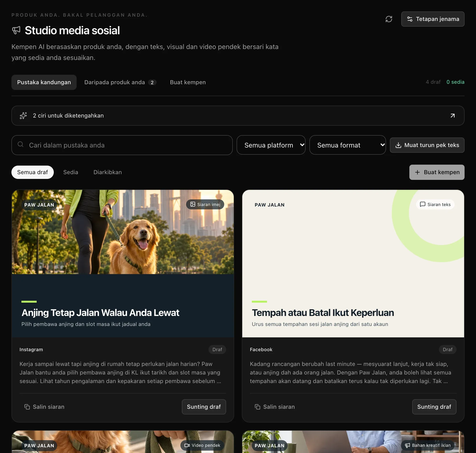The image size is (476, 453).
Task: Click the Siaran teks badge
Action: tap(435, 205)
